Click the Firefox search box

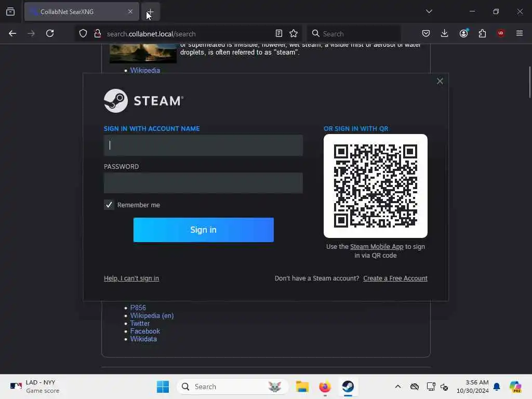pyautogui.click(x=354, y=34)
